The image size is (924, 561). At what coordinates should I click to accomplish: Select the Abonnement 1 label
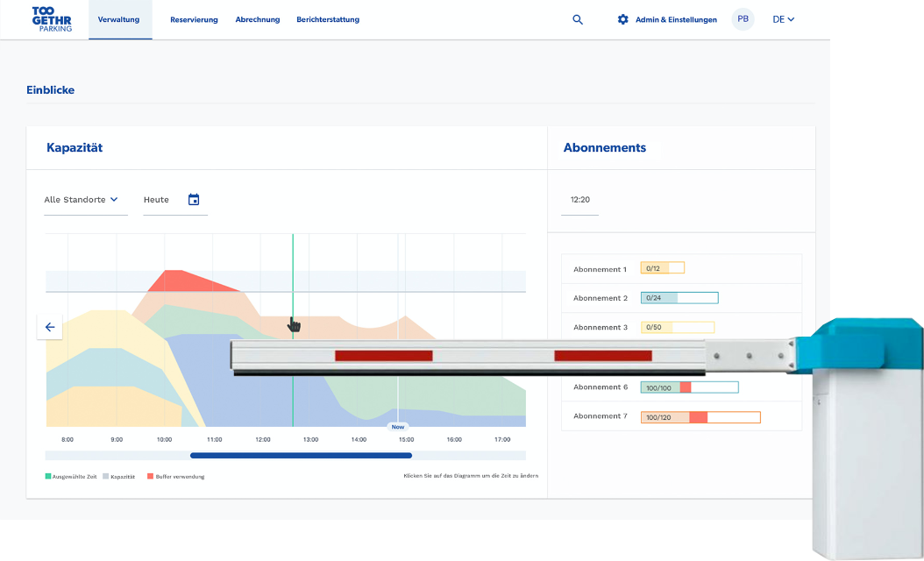coord(600,269)
